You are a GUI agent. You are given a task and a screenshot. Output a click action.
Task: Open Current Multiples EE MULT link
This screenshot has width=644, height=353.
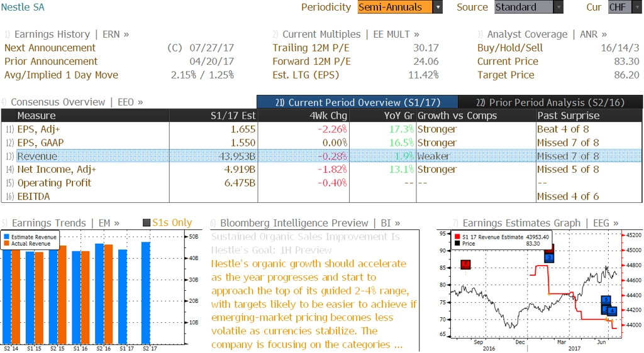[351, 34]
